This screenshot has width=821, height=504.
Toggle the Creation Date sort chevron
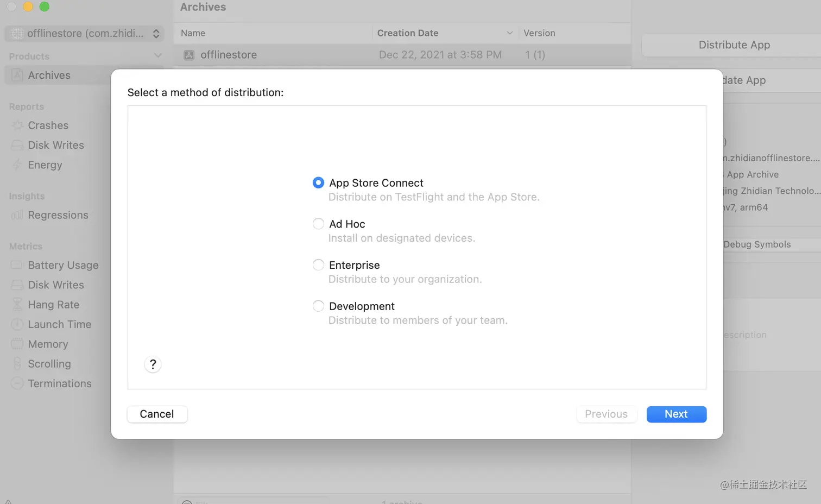click(x=509, y=33)
